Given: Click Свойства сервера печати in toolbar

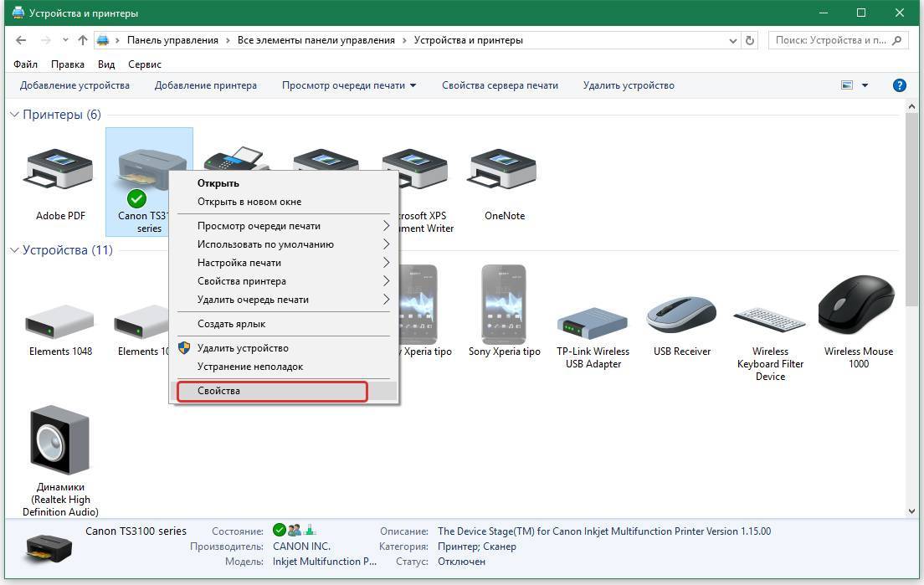Looking at the screenshot, I should coord(500,85).
